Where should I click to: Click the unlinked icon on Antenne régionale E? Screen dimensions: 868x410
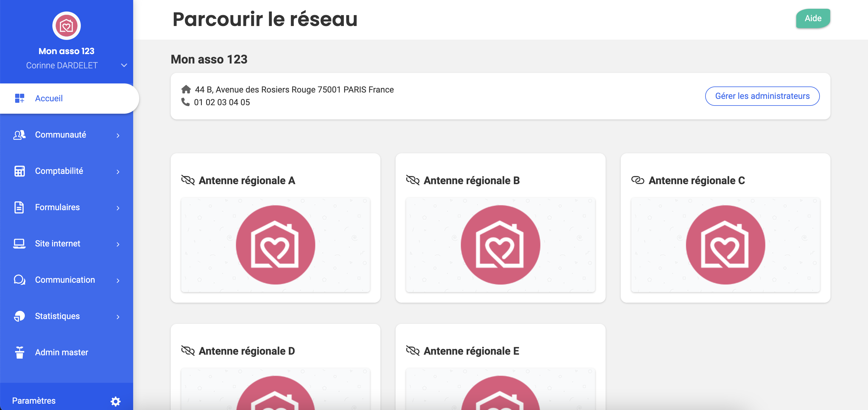pos(413,350)
